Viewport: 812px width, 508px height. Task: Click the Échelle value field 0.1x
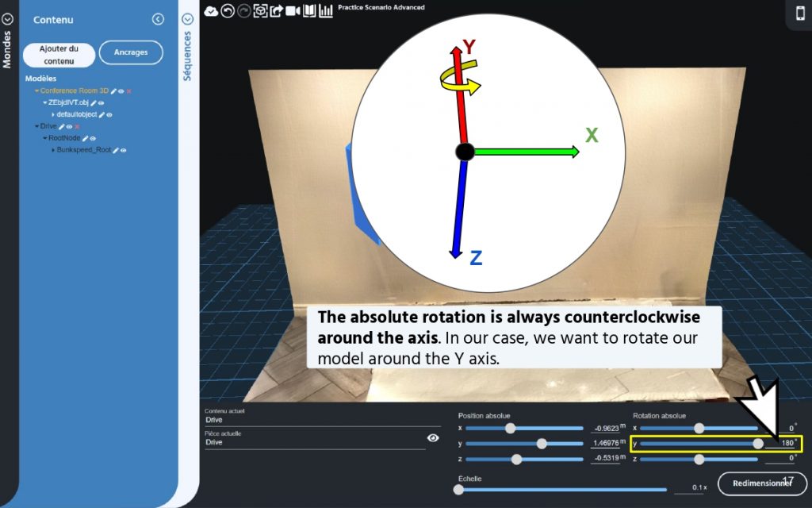point(691,488)
